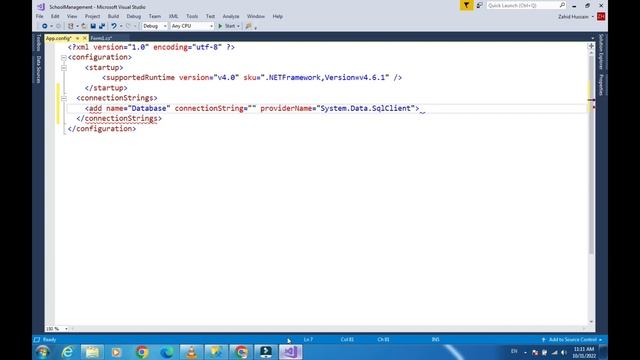
Task: Click the Open File toolbar icon
Action: pyautogui.click(x=84, y=26)
